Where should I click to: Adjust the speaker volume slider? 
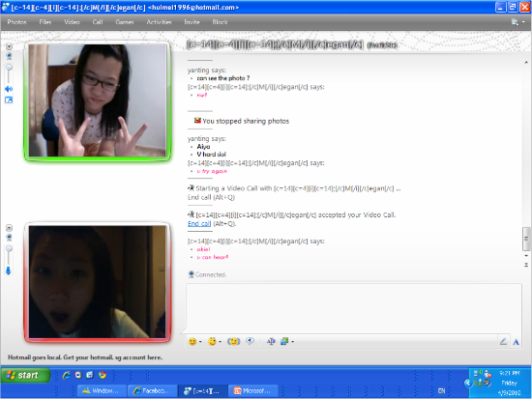pos(9,73)
